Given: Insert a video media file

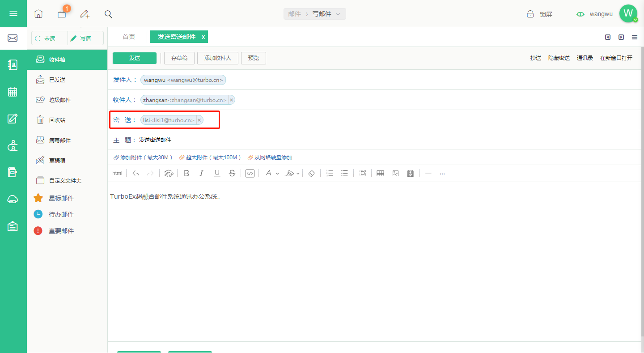Looking at the screenshot, I should pos(410,173).
